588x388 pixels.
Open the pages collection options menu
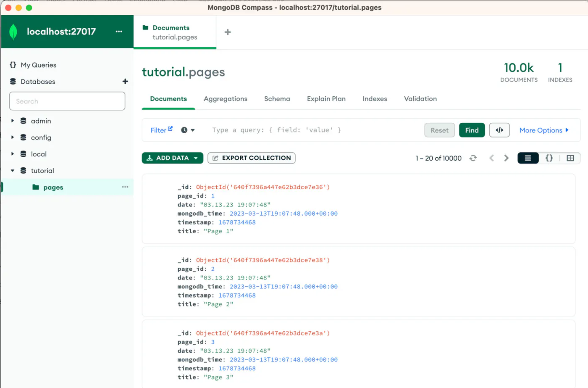pos(125,187)
